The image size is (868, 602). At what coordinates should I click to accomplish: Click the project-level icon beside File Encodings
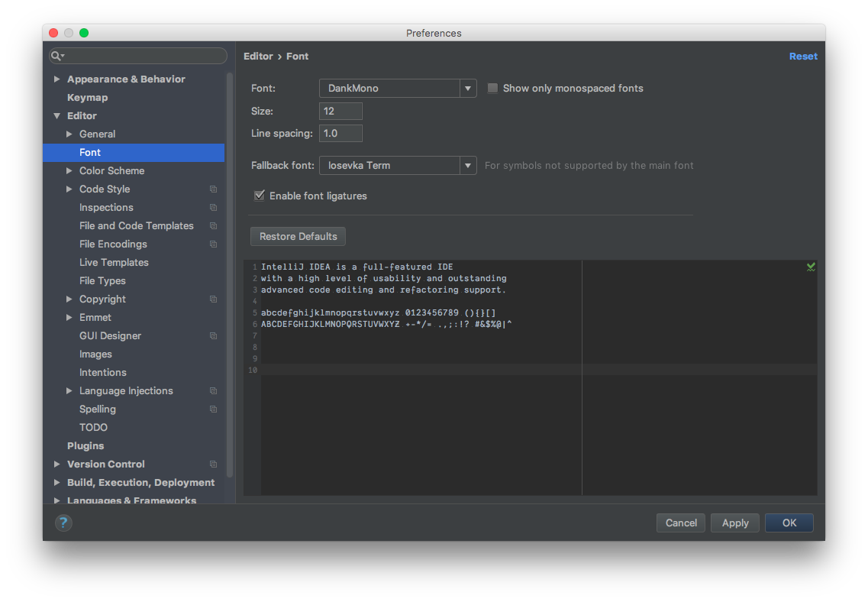point(213,244)
